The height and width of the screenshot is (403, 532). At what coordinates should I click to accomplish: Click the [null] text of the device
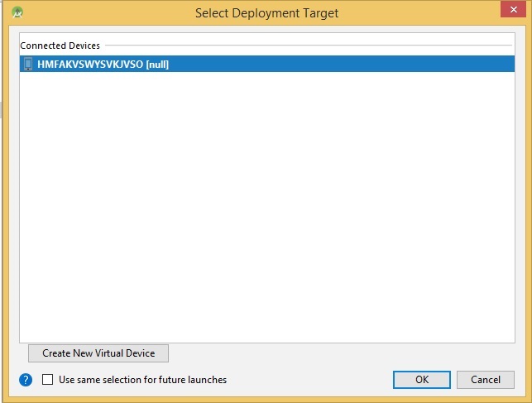click(x=157, y=64)
